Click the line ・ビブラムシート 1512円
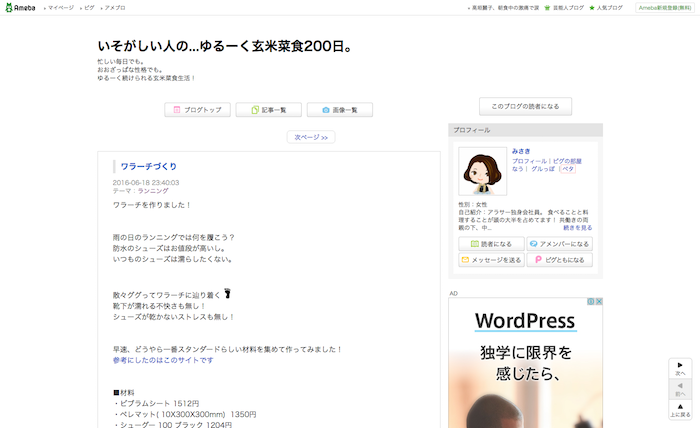700x428 pixels. click(x=156, y=403)
